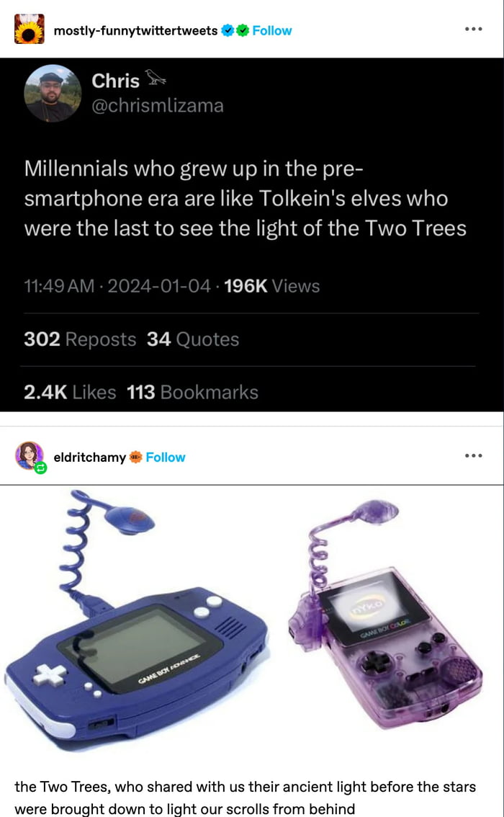Open the top post options ellipsis menu
This screenshot has height=817, width=504.
click(x=474, y=28)
